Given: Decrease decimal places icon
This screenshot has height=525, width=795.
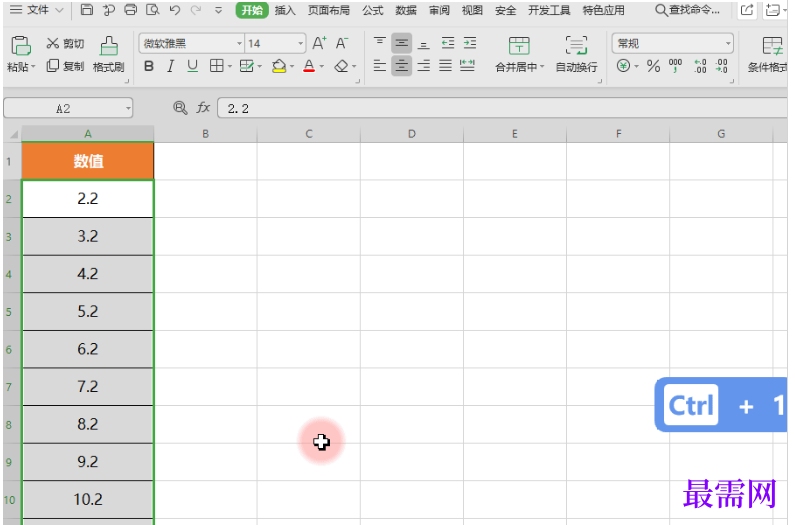Looking at the screenshot, I should pyautogui.click(x=721, y=66).
